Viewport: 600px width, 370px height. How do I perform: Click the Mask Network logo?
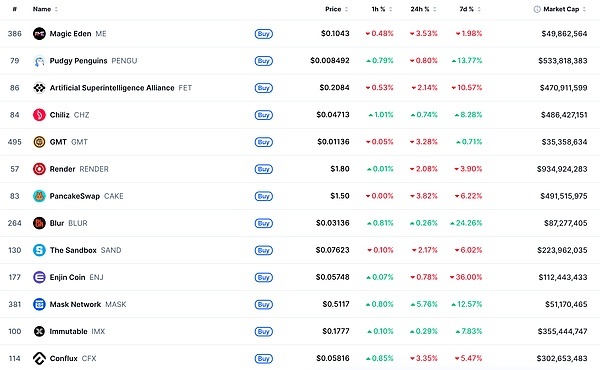39,305
